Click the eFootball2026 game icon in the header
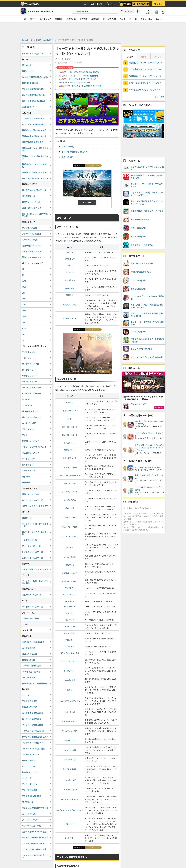The image size is (186, 868). coord(23,11)
